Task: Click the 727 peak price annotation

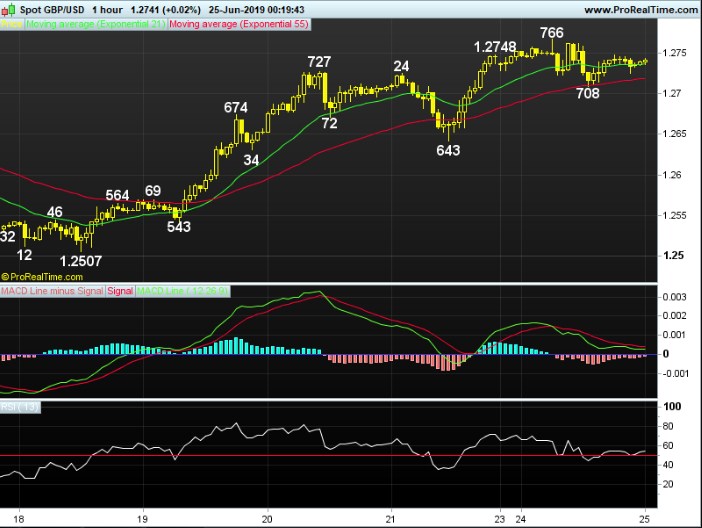Action: (318, 62)
